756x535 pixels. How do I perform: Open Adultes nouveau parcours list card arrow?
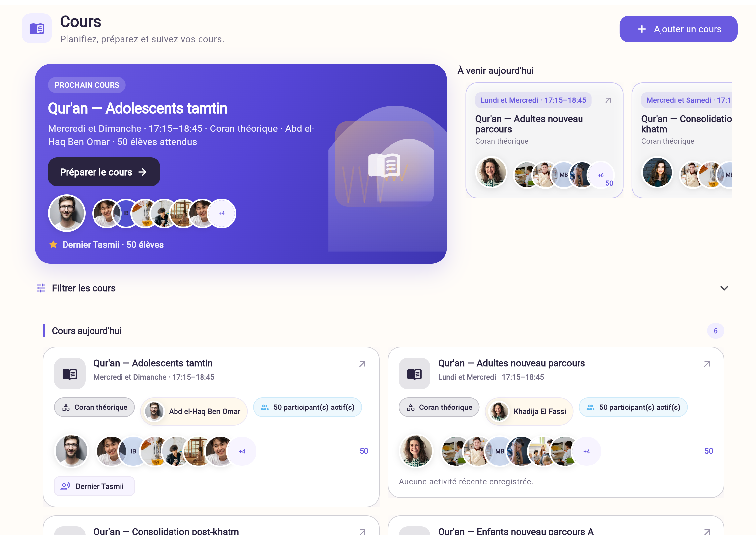tap(707, 364)
